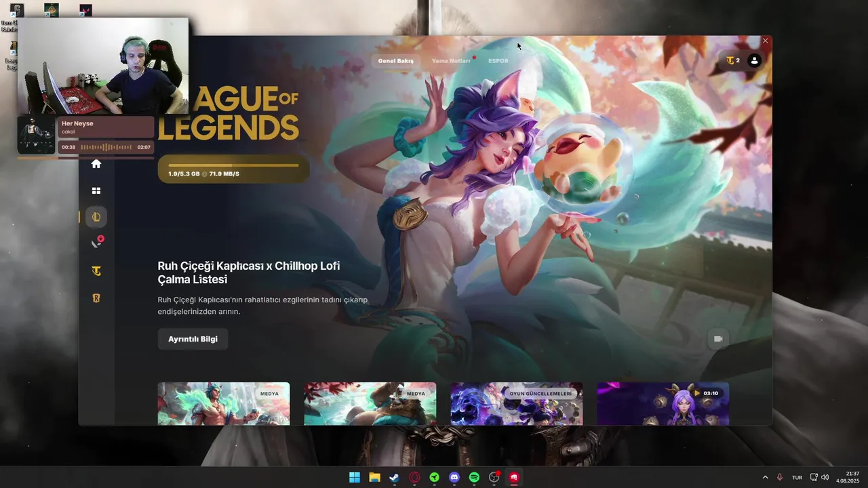This screenshot has height=488, width=868.
Task: Switch to the Genel Bakış tab
Action: coord(396,61)
